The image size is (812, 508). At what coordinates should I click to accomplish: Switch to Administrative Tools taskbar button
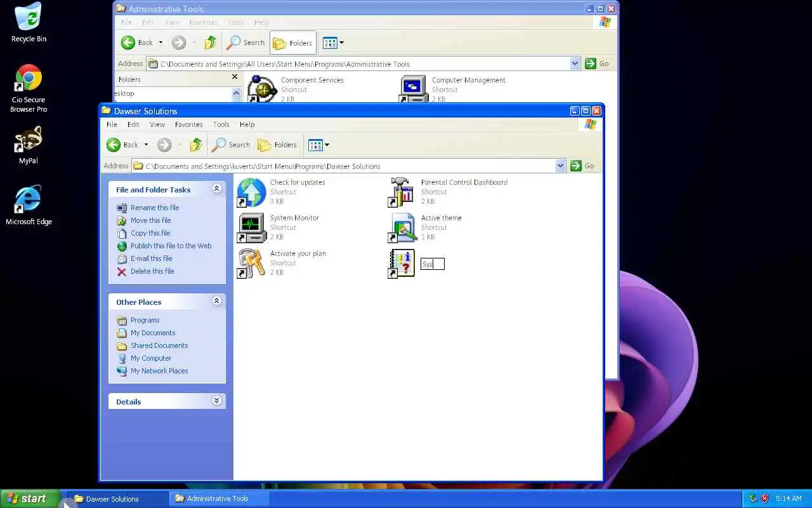(219, 498)
